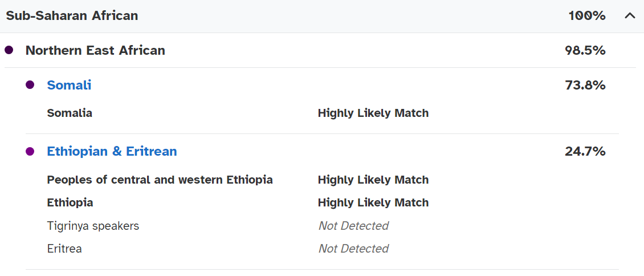This screenshot has height=276, width=644.
Task: Click the dark purple Northern East African dot
Action: pos(9,50)
